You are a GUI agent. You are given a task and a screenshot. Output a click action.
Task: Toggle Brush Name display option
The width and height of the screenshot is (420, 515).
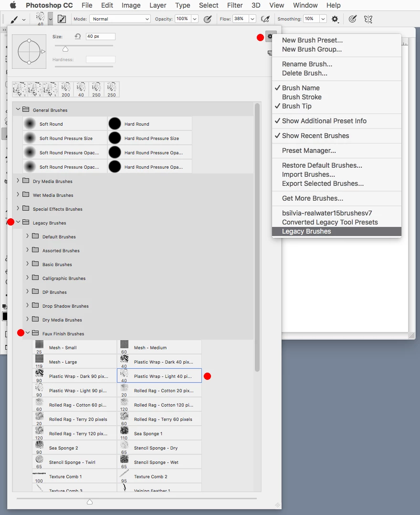(336, 88)
